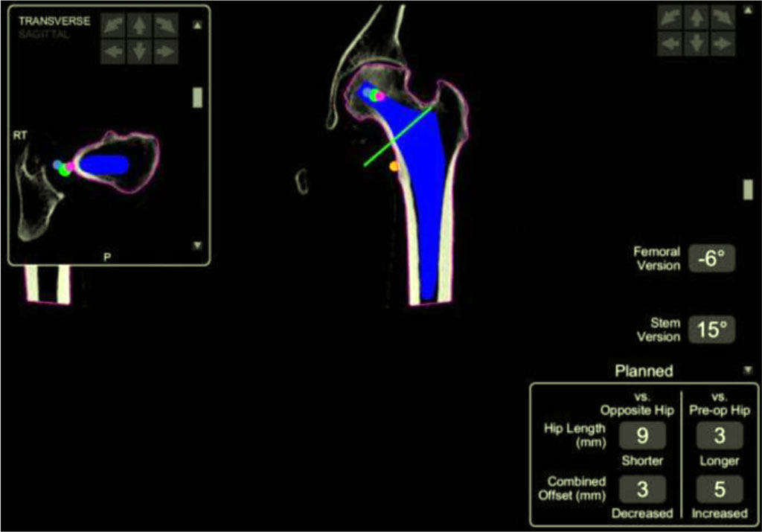Click the right pan arrow in the top-right pad
This screenshot has height=532, width=762.
(722, 42)
